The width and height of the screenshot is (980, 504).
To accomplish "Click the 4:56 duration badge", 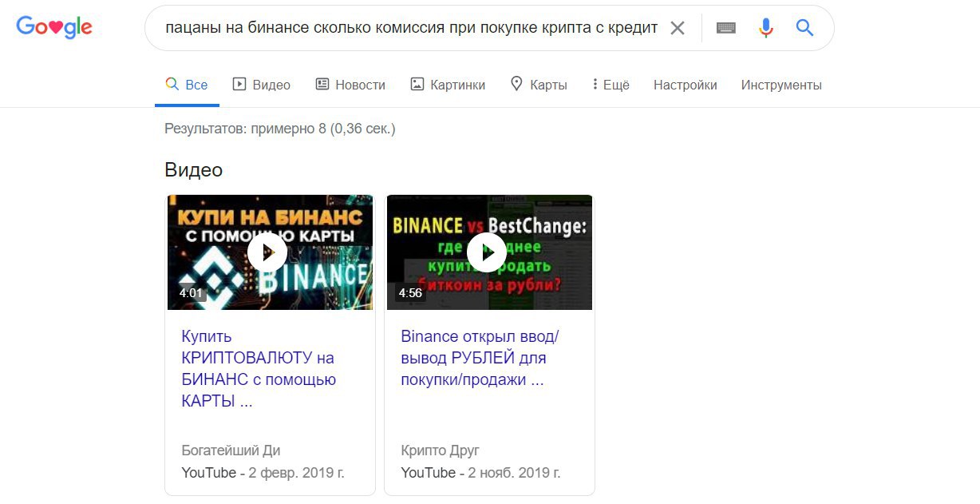I will click(410, 293).
